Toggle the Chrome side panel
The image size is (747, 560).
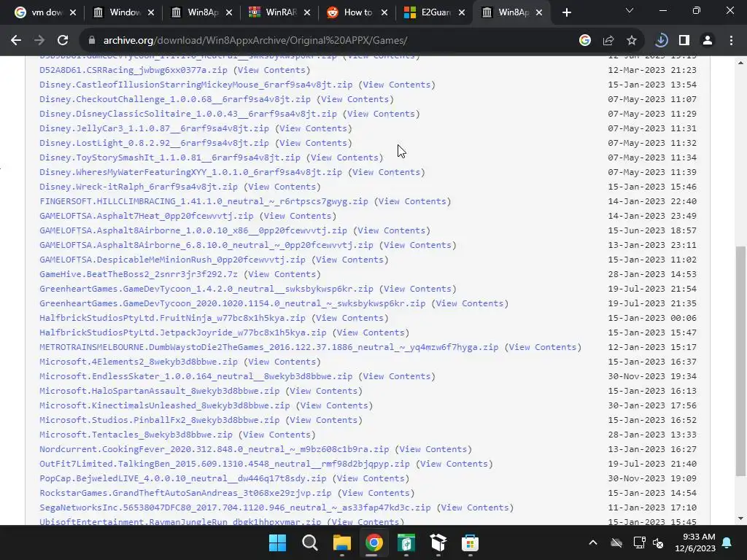point(684,41)
